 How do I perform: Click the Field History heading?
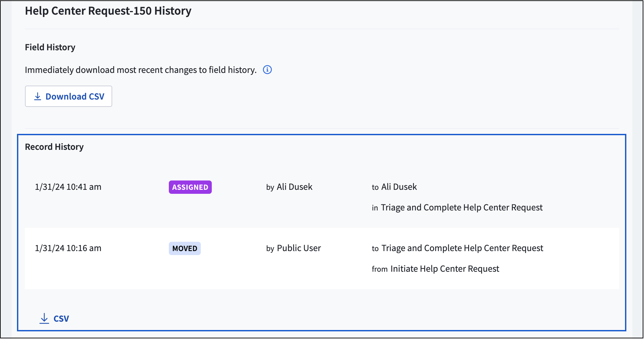point(50,47)
